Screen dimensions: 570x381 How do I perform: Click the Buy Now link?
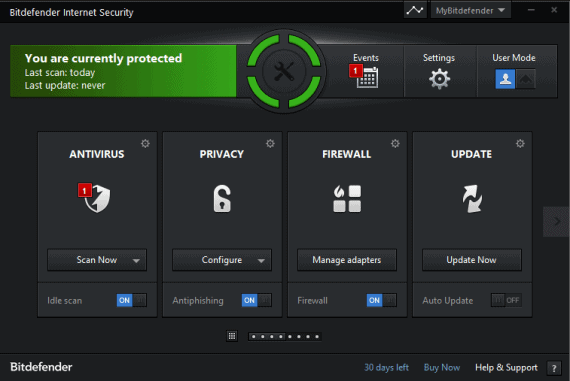[x=442, y=368]
